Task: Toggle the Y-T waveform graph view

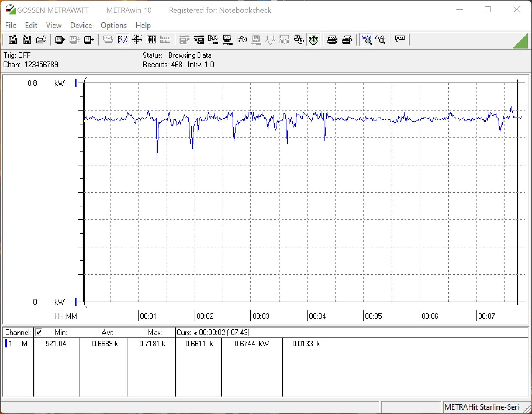Action: click(122, 40)
